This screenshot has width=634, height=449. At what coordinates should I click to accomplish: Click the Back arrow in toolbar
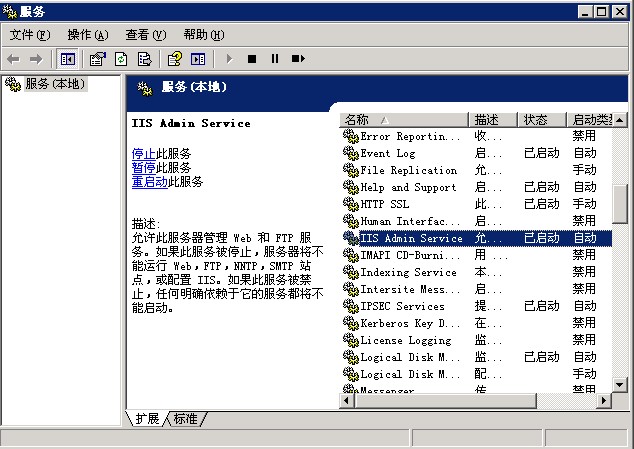click(x=13, y=59)
